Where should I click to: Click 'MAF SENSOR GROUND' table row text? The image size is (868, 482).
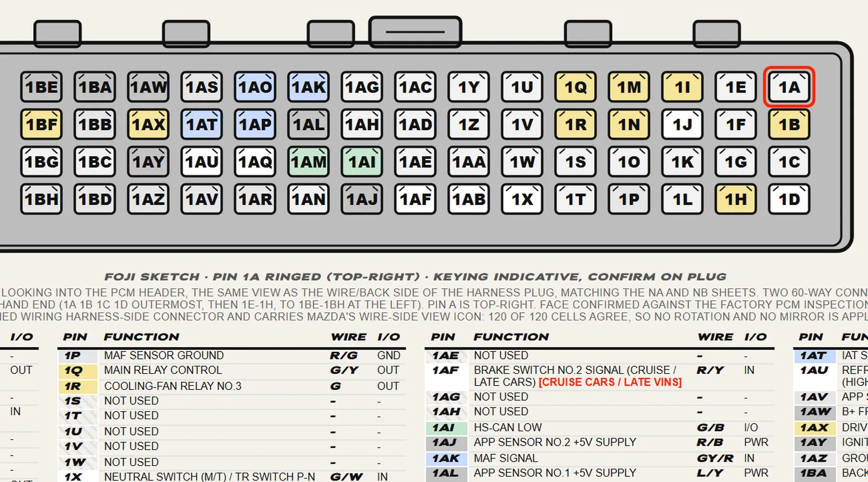pos(164,355)
